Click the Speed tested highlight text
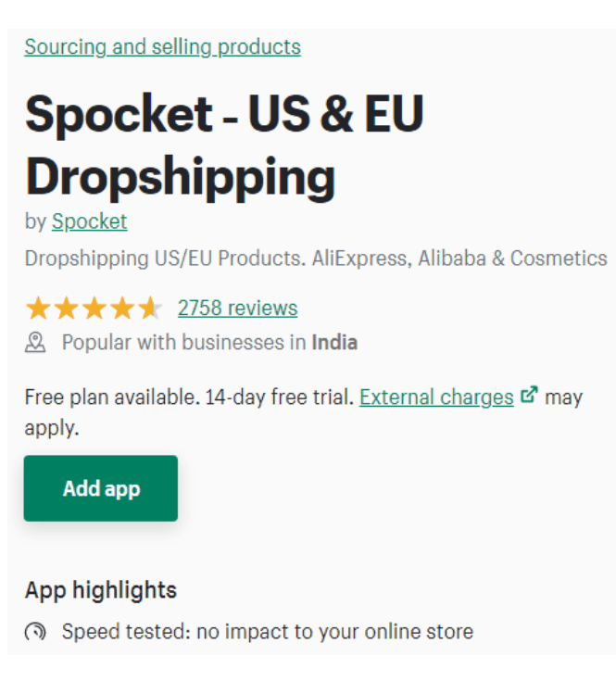 pyautogui.click(x=267, y=632)
